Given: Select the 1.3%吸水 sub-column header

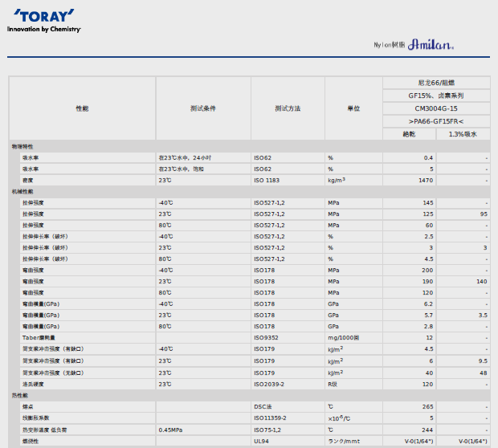Looking at the screenshot, I should (x=463, y=134).
